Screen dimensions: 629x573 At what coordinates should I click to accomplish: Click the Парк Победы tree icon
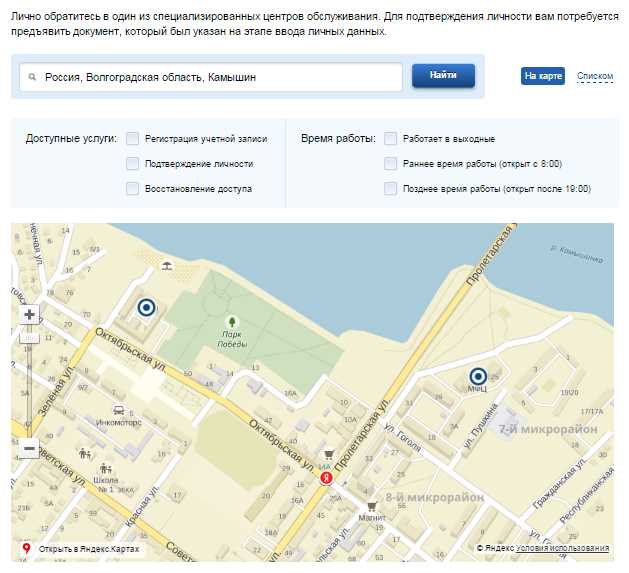coord(232,322)
